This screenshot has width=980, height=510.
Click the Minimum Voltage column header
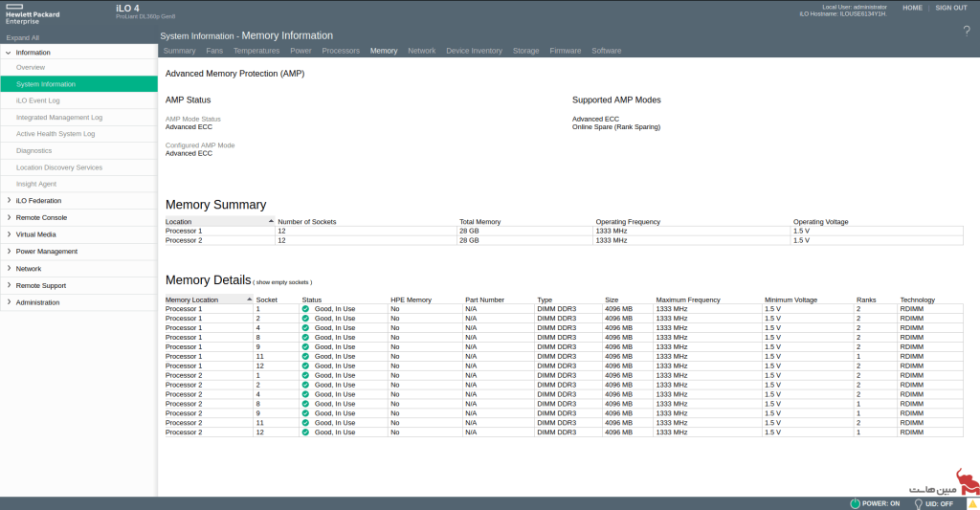click(x=791, y=299)
